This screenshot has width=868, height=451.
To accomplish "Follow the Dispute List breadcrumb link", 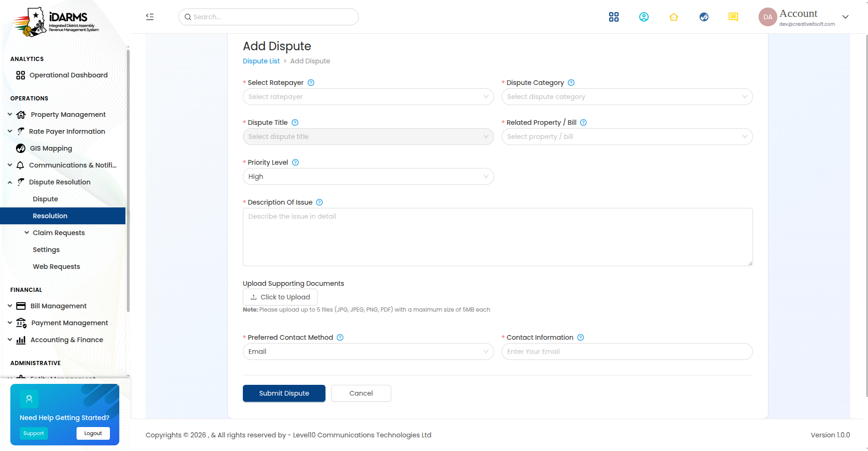I will coord(261,61).
